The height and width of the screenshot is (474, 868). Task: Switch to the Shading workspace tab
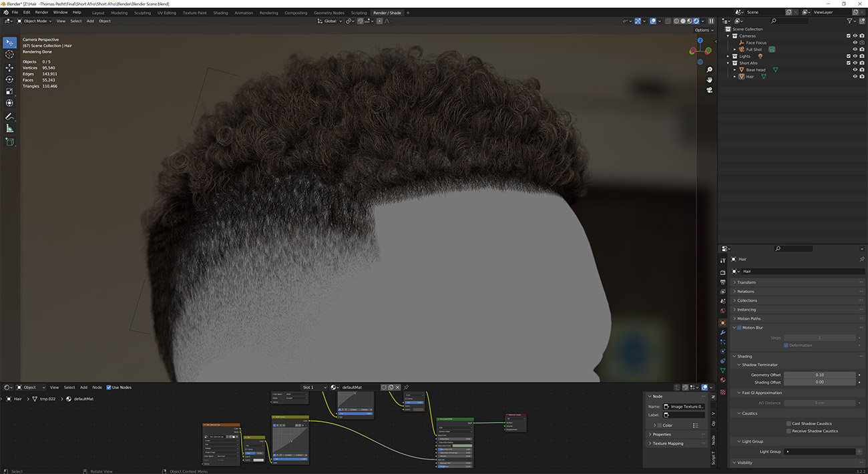(220, 13)
